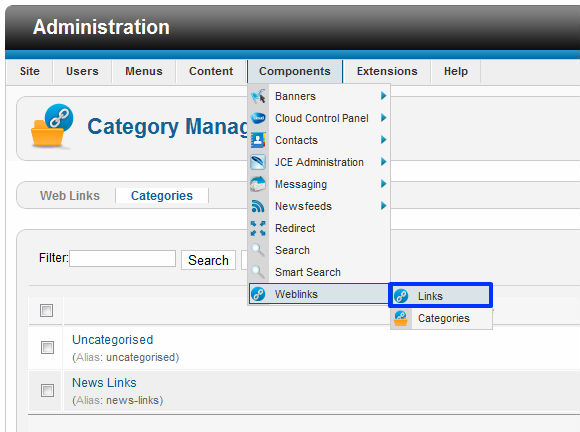Expand the JCE Administration submenu arrow
The width and height of the screenshot is (580, 432).
click(384, 162)
